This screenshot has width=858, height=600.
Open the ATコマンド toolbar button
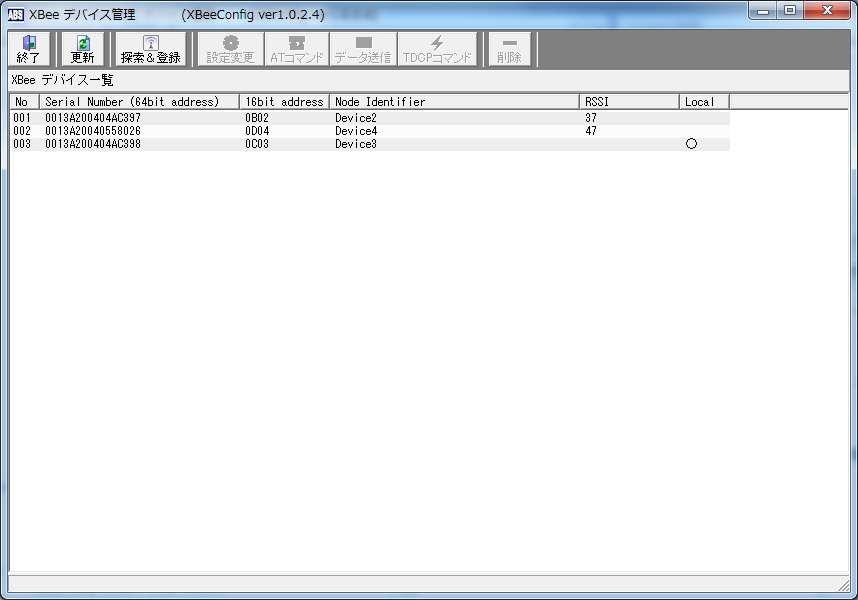pos(297,49)
